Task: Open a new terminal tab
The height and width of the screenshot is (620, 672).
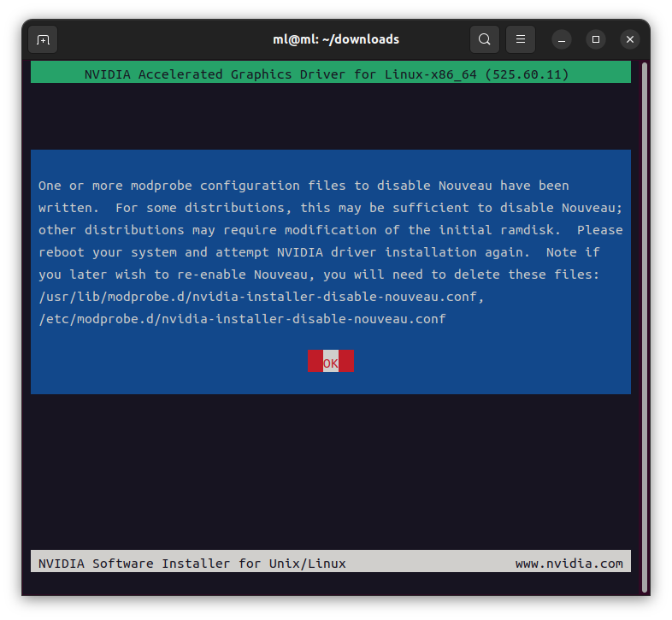Action: pyautogui.click(x=43, y=39)
